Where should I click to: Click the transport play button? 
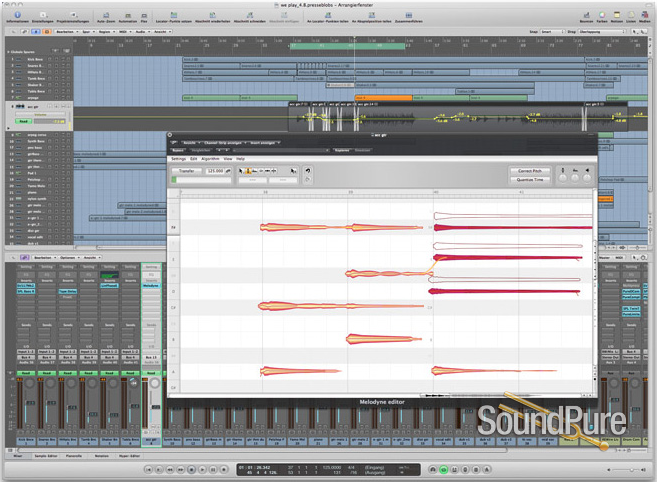pos(202,470)
